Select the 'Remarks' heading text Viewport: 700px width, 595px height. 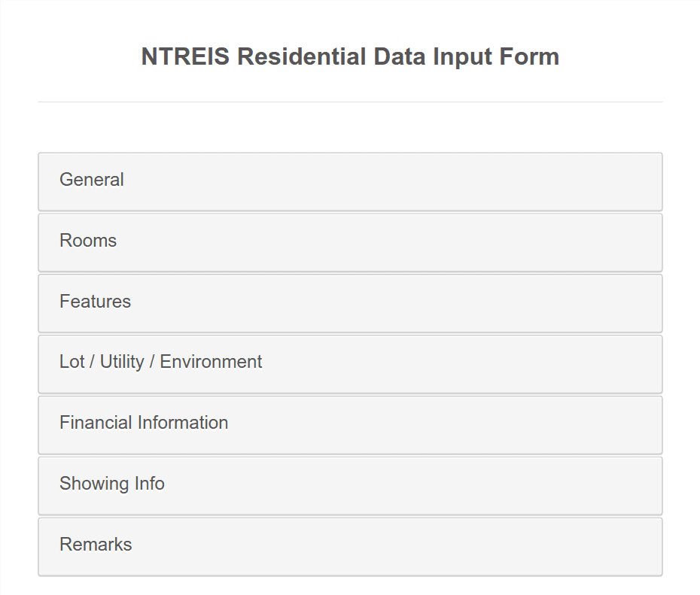(96, 545)
